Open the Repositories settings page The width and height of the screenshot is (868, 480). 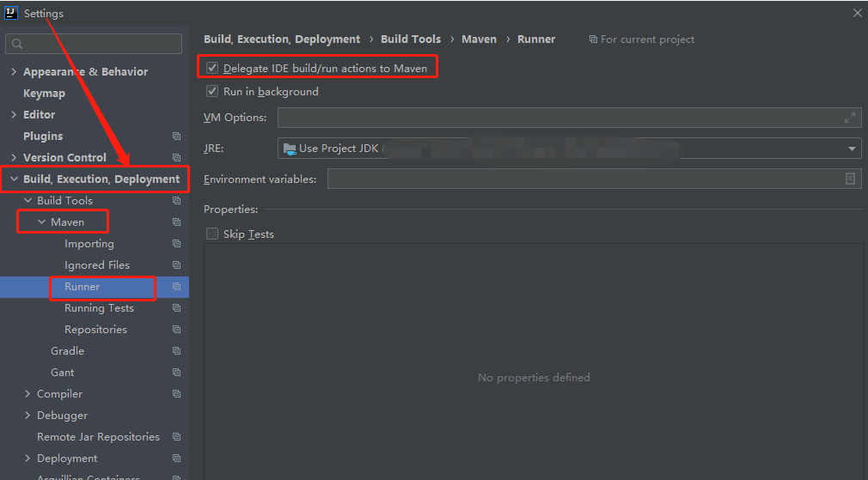pyautogui.click(x=95, y=330)
